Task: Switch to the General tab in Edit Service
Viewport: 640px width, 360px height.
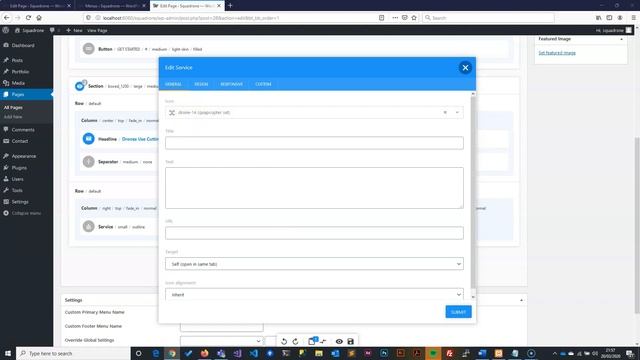Action: (173, 84)
